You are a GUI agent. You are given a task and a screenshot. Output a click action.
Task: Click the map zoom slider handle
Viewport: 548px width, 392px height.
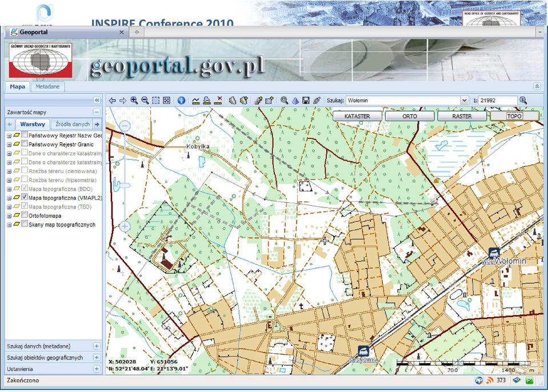click(x=125, y=185)
